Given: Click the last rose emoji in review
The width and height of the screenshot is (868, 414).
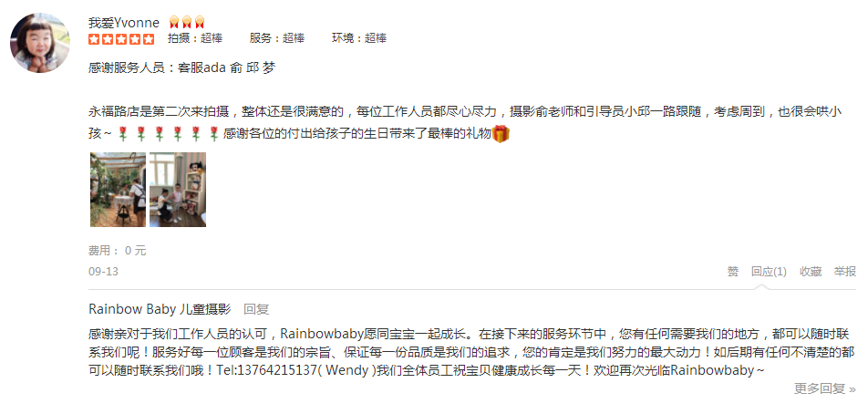Looking at the screenshot, I should (x=214, y=134).
